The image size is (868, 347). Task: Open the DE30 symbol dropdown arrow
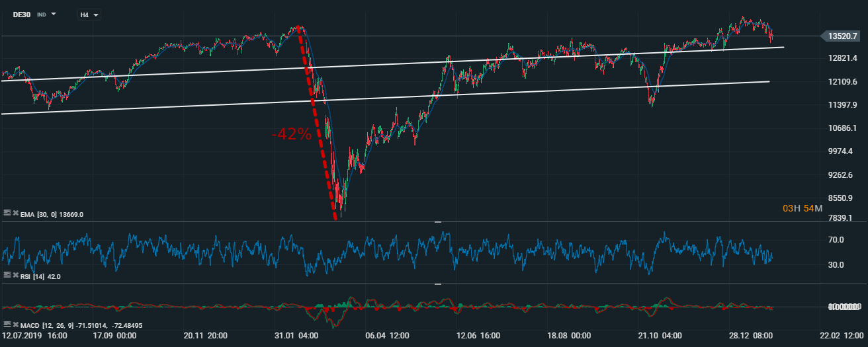[54, 14]
